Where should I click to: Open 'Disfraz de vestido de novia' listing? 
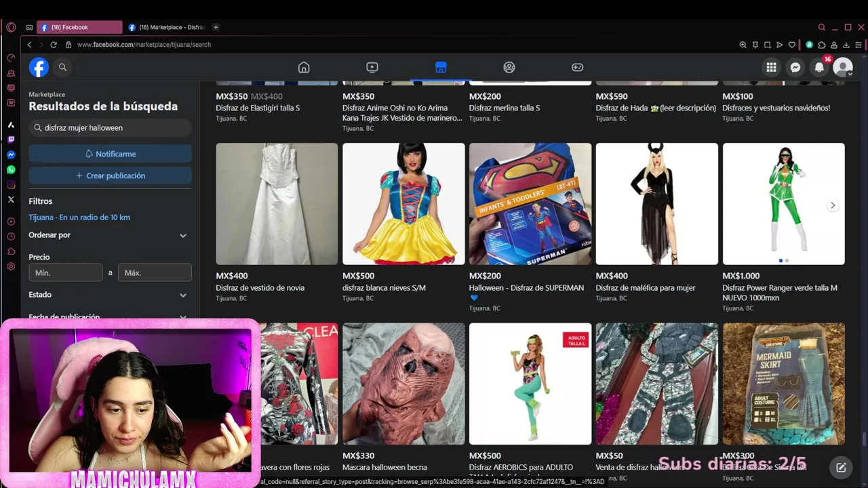point(260,288)
